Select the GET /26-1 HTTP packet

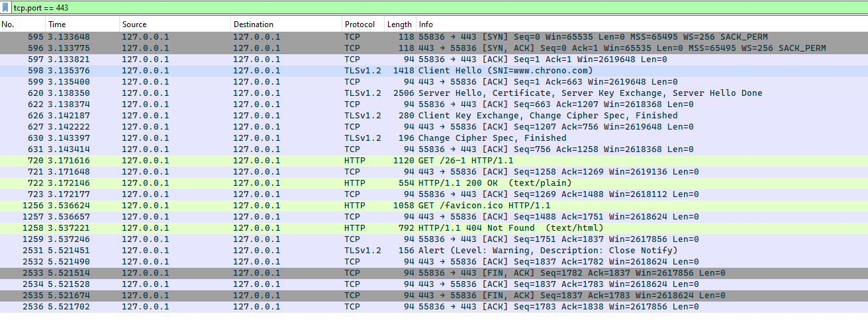(434, 161)
